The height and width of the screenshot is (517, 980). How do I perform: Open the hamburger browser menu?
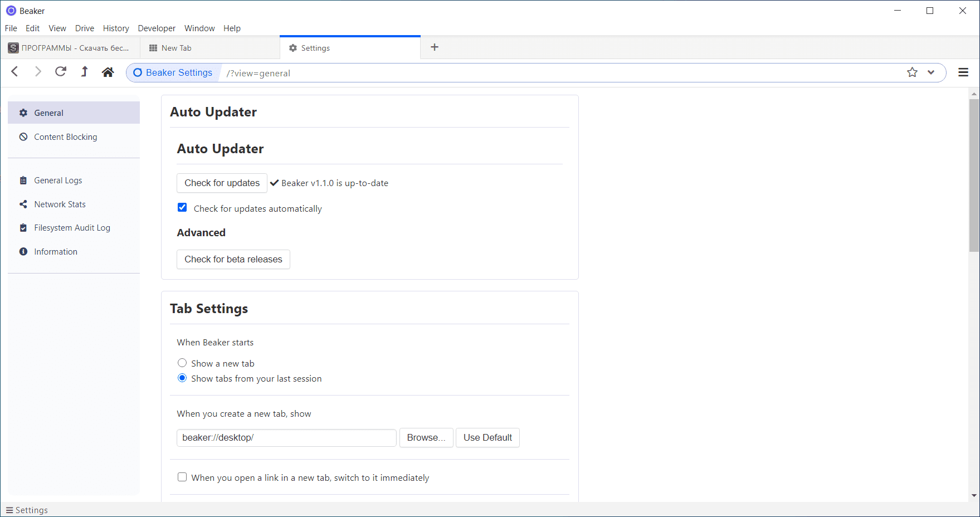click(963, 72)
